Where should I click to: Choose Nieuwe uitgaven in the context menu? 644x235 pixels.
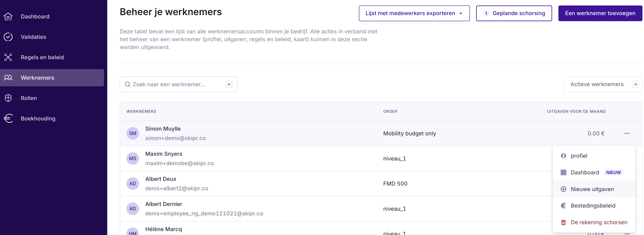592,189
